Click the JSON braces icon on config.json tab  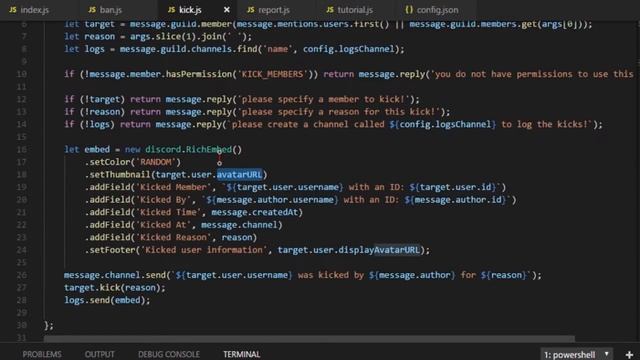coord(409,9)
